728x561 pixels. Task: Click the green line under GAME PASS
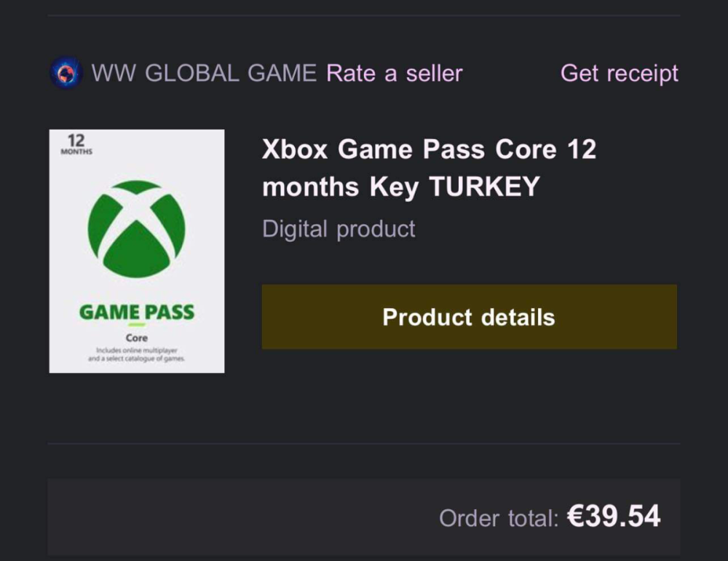(x=137, y=325)
